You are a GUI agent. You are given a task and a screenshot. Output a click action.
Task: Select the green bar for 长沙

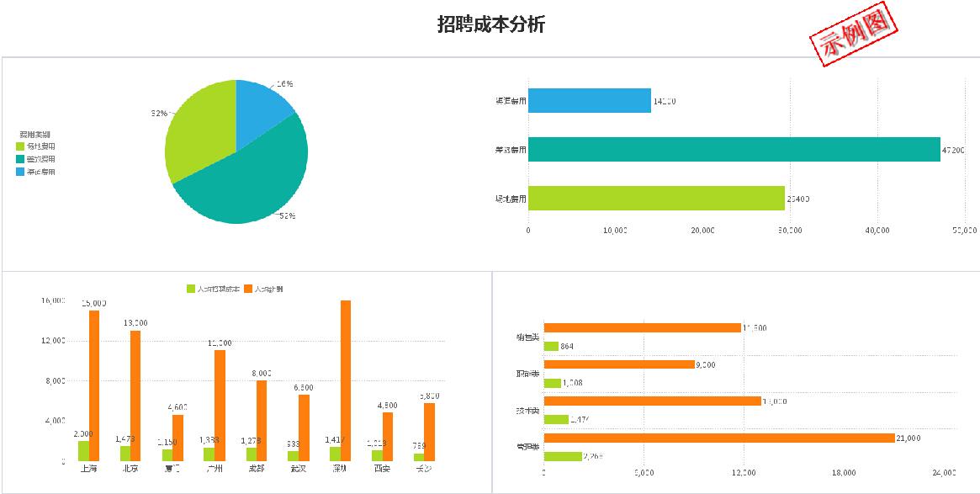419,458
